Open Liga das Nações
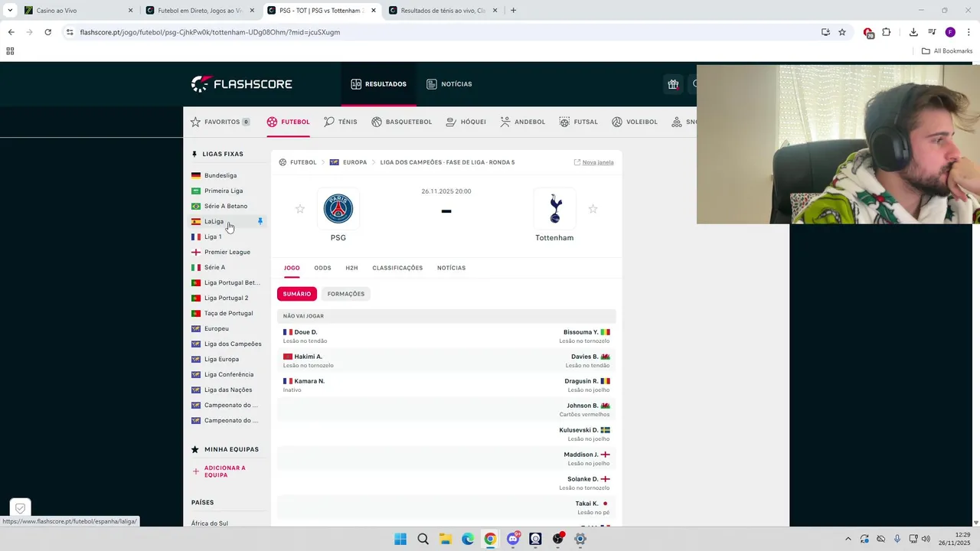 [x=228, y=390]
